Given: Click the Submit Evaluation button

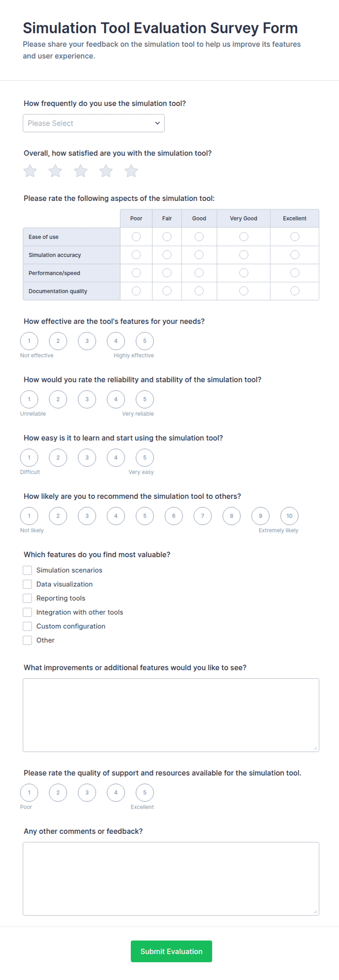Looking at the screenshot, I should pyautogui.click(x=171, y=951).
